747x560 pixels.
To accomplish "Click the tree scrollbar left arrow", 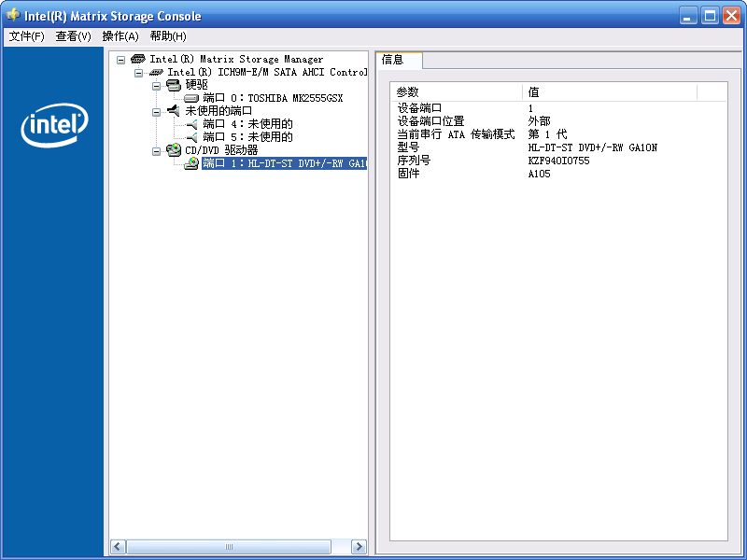I will point(119,547).
